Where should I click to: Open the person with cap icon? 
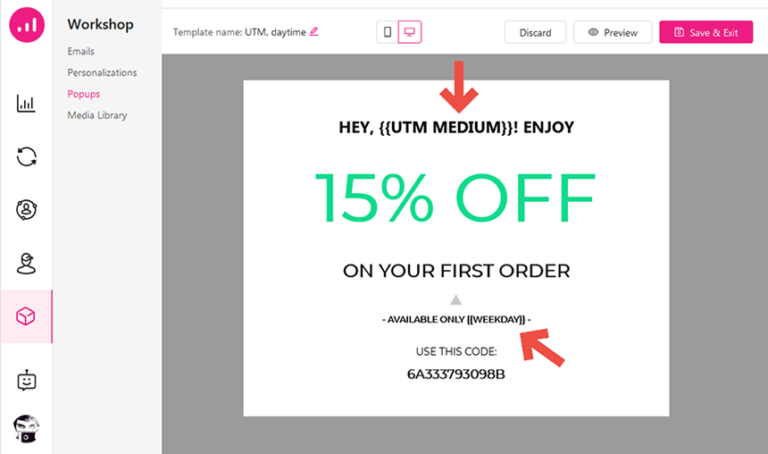coord(26,263)
